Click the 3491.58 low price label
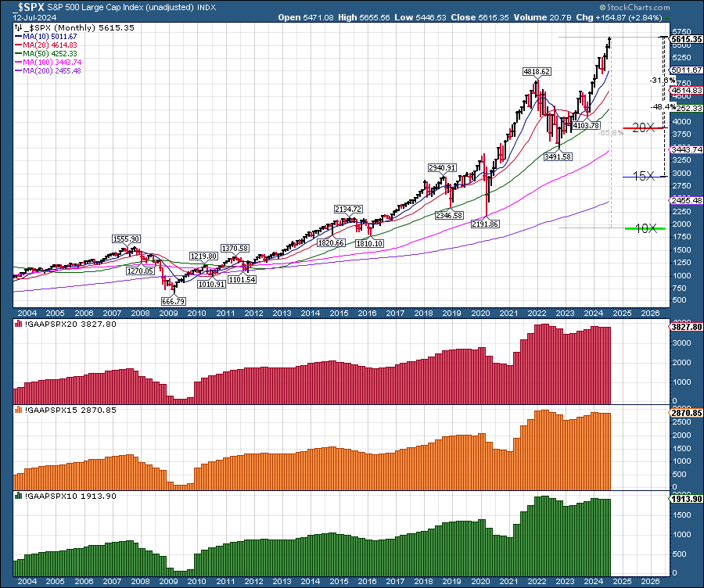This screenshot has width=704, height=588. 558,156
